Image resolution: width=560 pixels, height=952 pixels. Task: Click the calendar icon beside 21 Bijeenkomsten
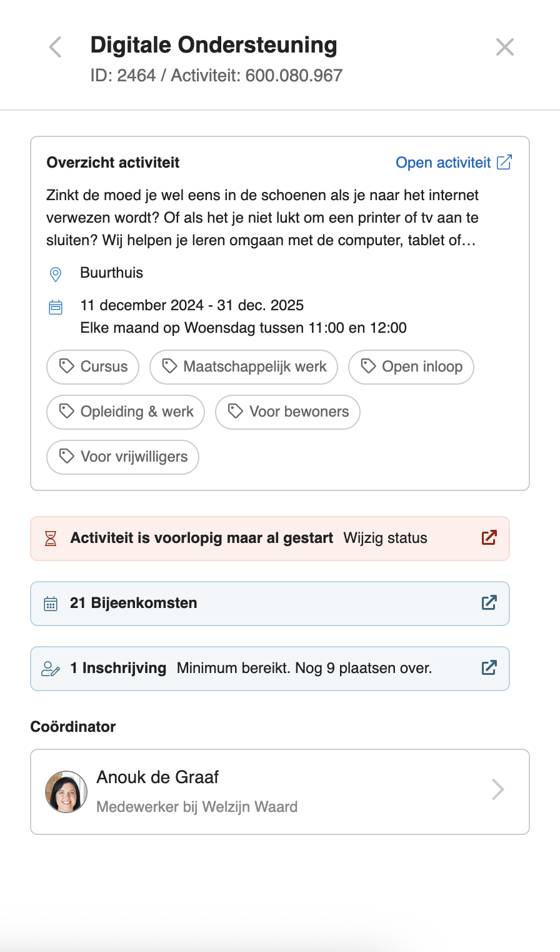51,604
